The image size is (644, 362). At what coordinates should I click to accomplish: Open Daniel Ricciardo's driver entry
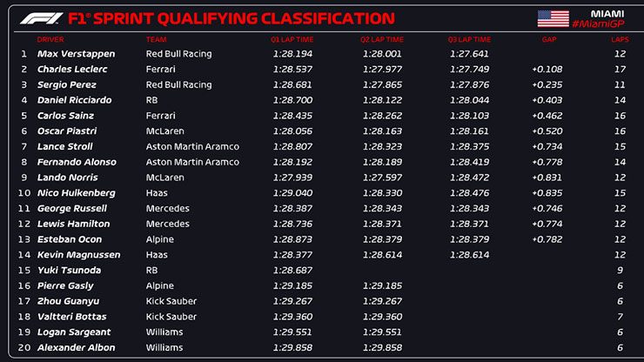(x=74, y=100)
